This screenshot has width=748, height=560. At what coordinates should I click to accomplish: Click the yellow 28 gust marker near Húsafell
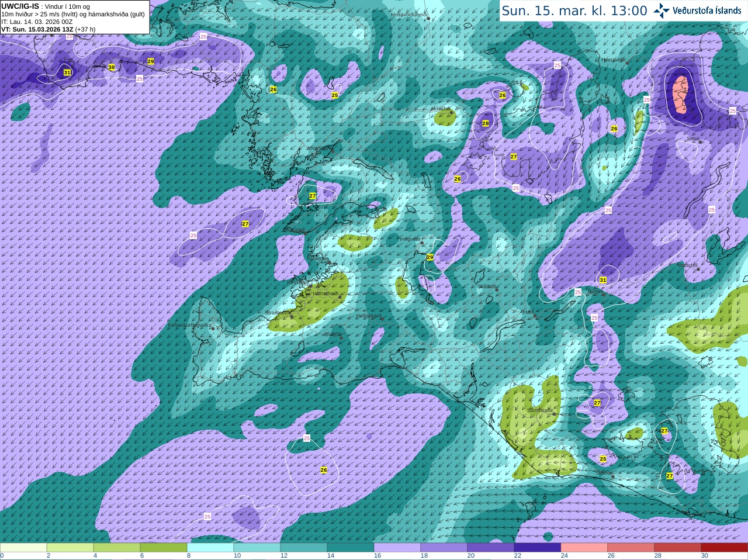(486, 123)
